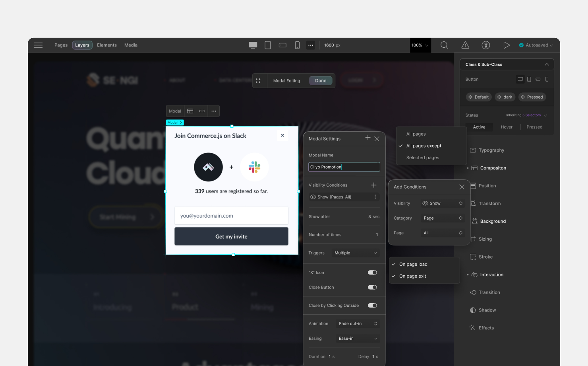Switch to the Media tab

point(131,45)
